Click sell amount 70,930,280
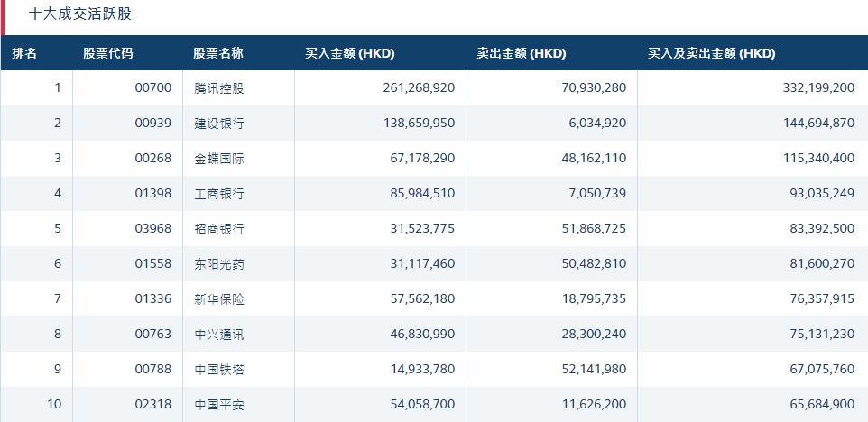Image resolution: width=868 pixels, height=422 pixels. 594,87
